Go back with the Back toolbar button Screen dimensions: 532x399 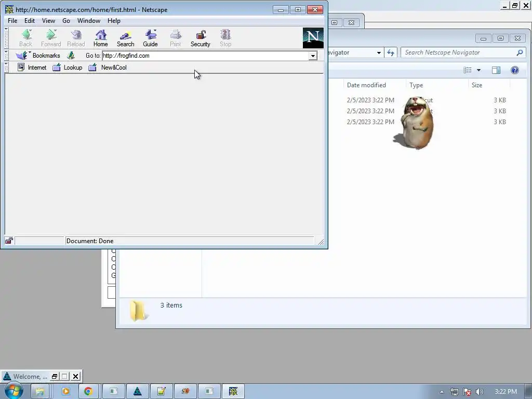(x=26, y=38)
